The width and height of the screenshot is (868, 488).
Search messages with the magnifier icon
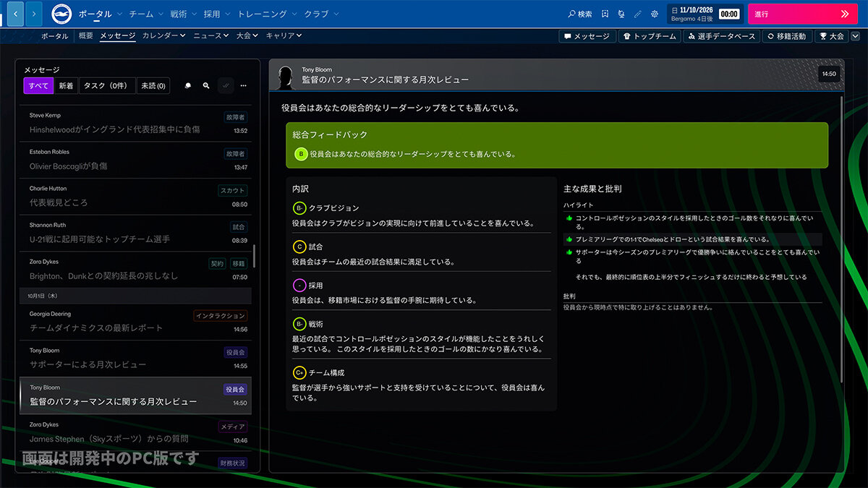pos(206,85)
